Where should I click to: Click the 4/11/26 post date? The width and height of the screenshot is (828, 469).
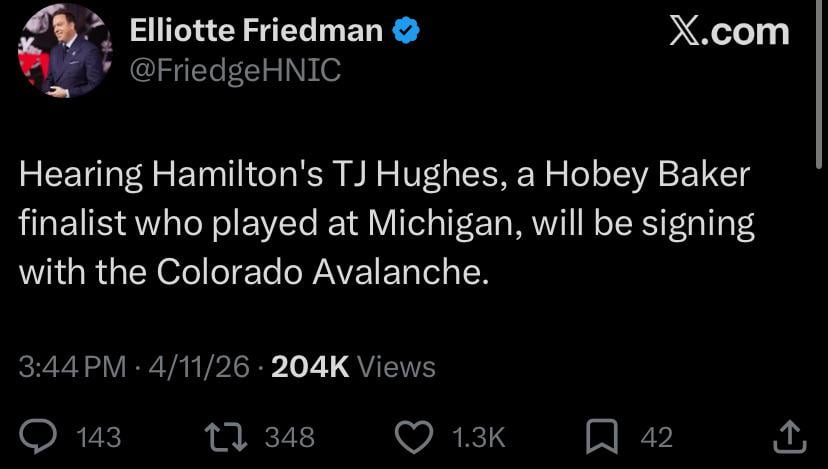(x=198, y=367)
